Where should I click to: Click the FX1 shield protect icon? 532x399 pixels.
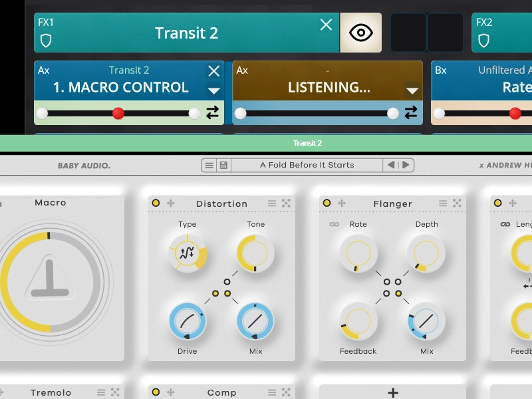point(46,41)
